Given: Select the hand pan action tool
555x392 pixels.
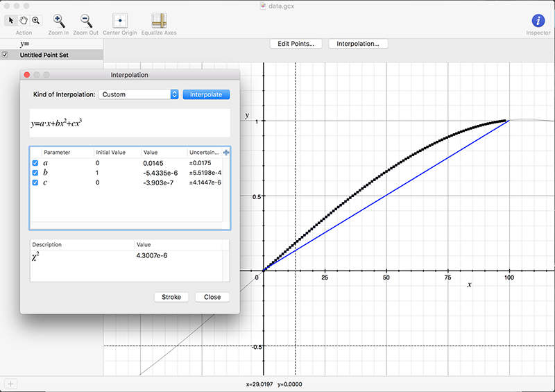Looking at the screenshot, I should [x=24, y=21].
